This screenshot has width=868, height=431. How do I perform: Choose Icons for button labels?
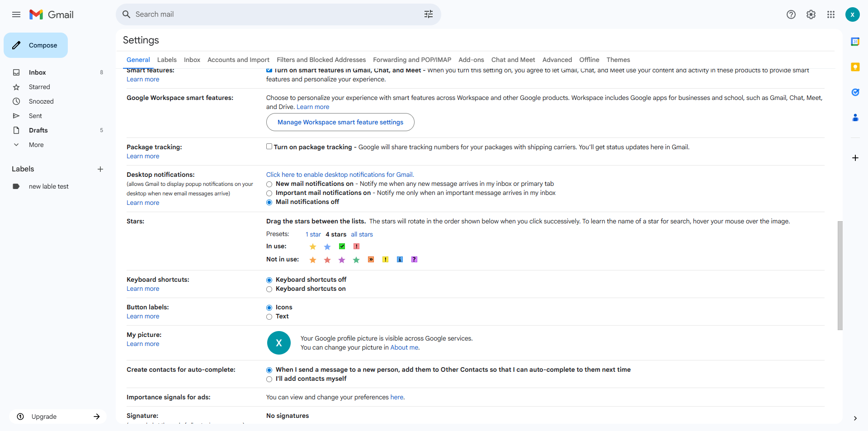pyautogui.click(x=269, y=308)
